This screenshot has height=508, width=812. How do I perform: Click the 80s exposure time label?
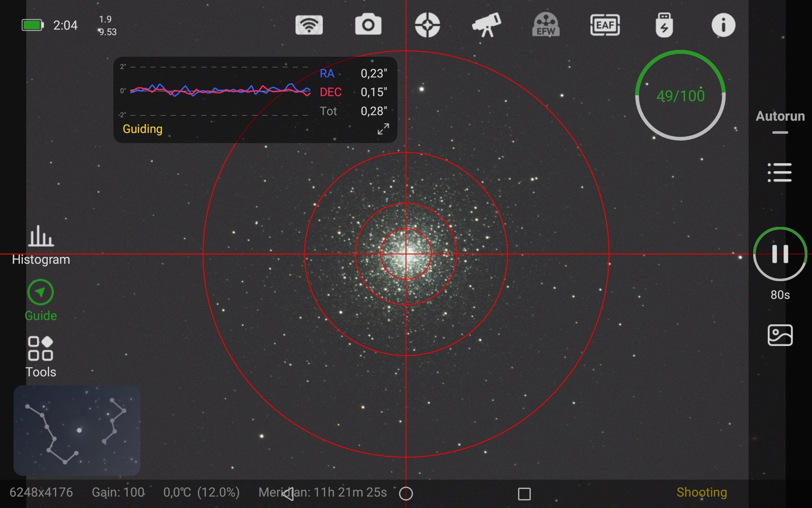[x=780, y=295]
